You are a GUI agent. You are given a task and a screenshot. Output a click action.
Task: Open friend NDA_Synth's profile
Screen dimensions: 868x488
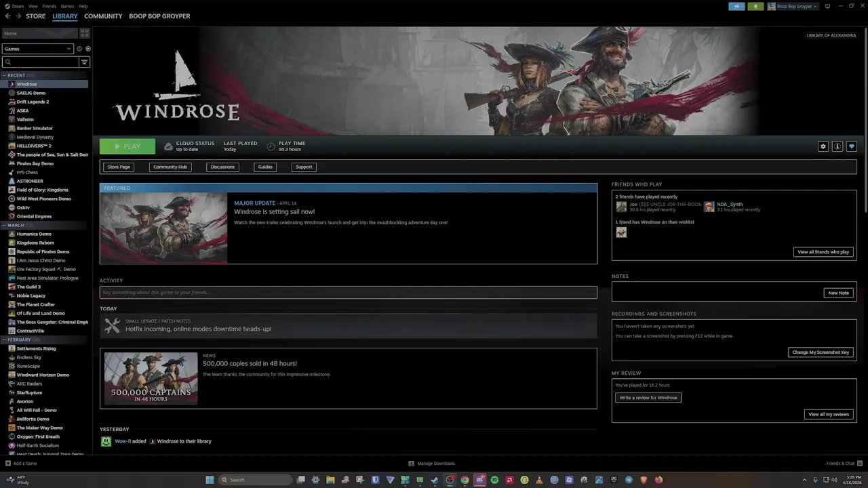[730, 204]
